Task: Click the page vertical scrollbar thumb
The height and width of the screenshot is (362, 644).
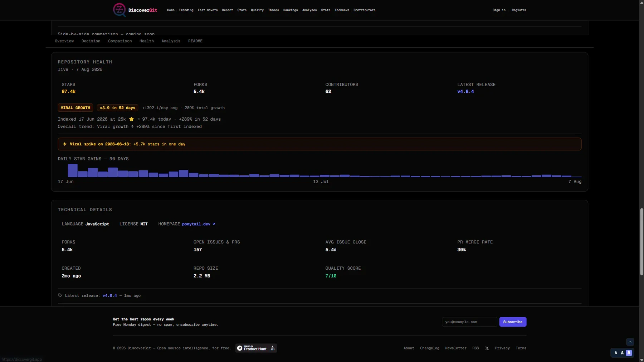Action: (x=641, y=242)
